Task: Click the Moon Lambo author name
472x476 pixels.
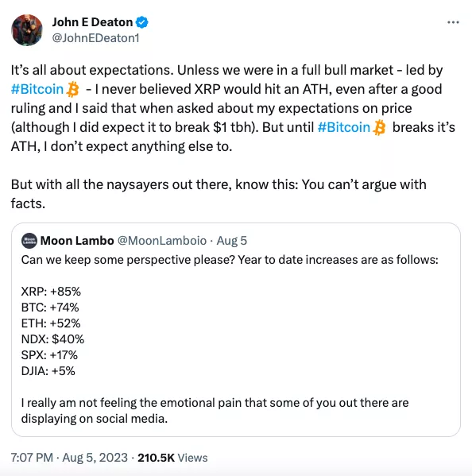Action: click(x=77, y=241)
